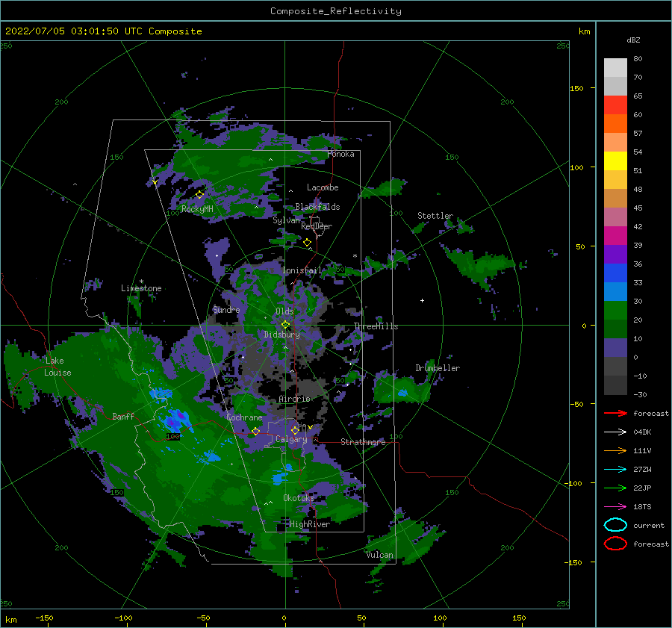
Task: Select the orange 111V arrow legend icon
Action: pyautogui.click(x=615, y=450)
